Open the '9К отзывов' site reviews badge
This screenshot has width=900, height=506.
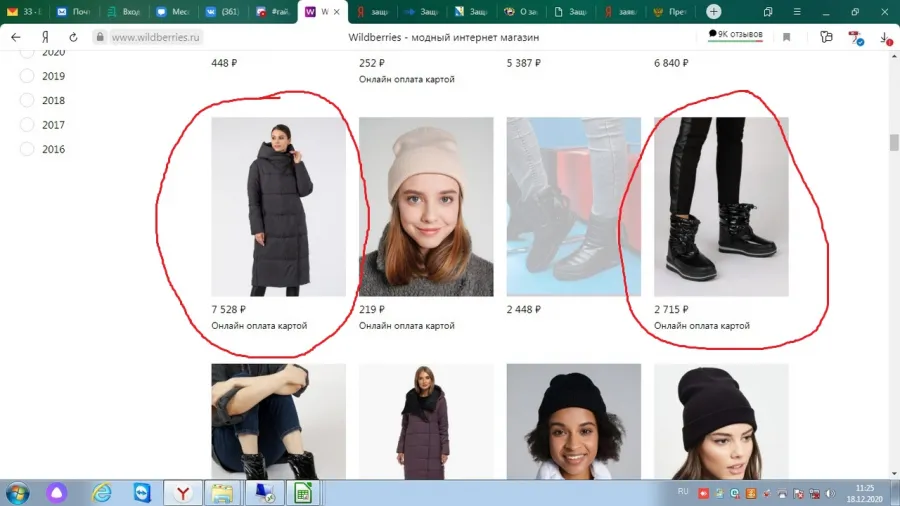click(735, 34)
